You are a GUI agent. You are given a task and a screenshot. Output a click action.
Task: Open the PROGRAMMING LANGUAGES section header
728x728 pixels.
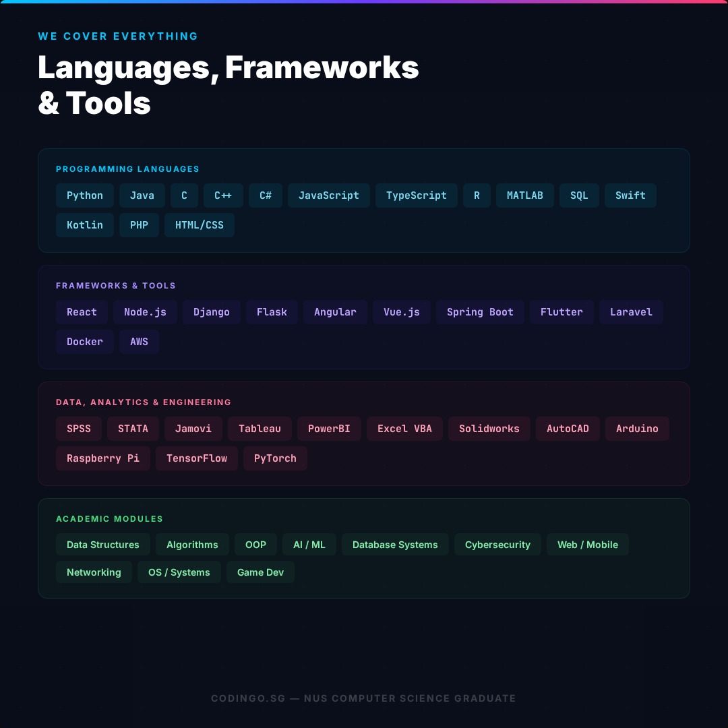click(x=127, y=169)
